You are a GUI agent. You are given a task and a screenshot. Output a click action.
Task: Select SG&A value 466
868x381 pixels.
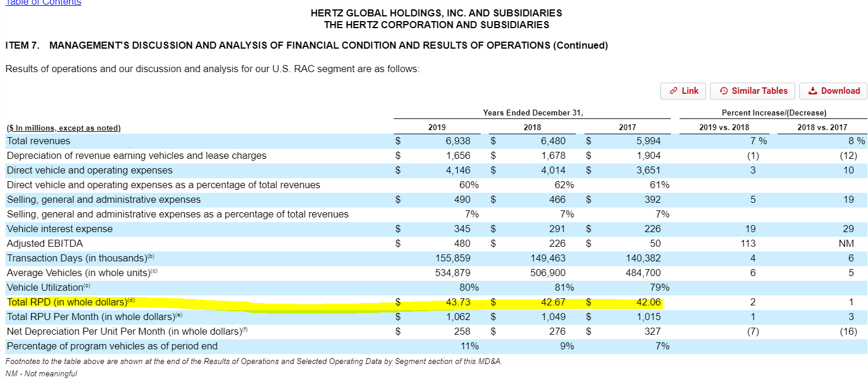coord(558,199)
